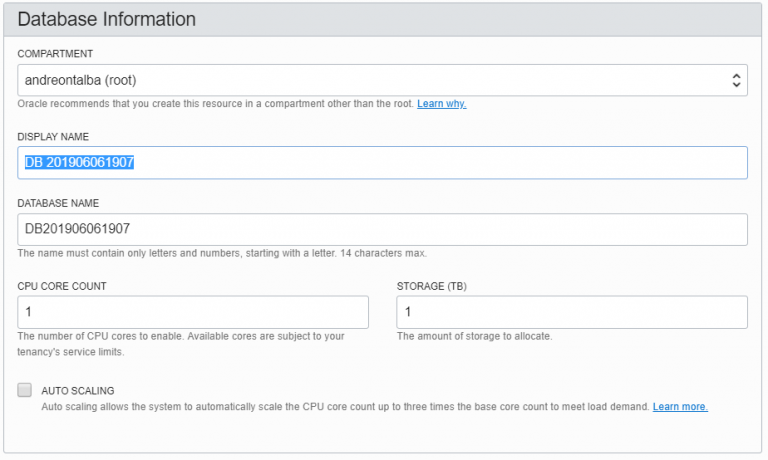Click the STORAGE (TB) label

431,286
